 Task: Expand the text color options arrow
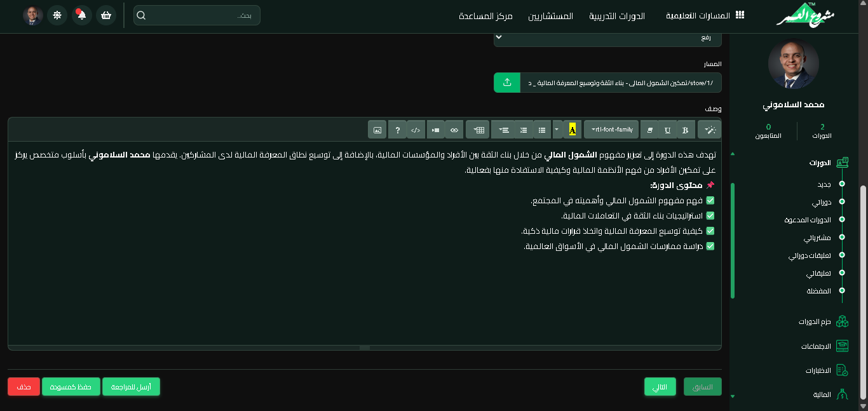point(557,130)
